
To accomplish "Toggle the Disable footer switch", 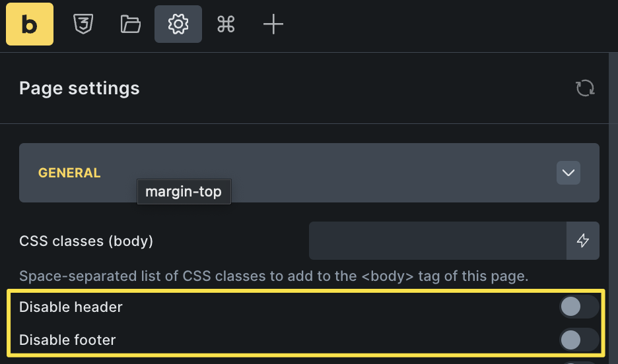I will 579,340.
